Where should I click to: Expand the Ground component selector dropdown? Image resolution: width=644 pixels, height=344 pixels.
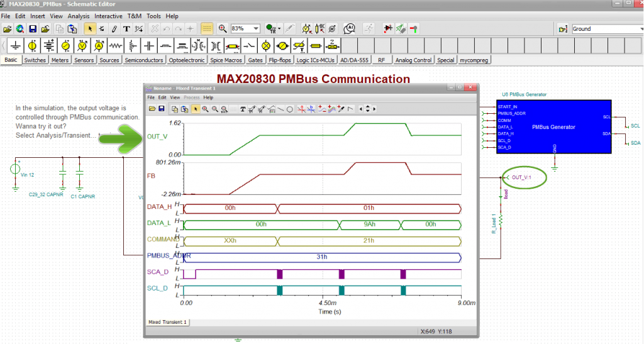click(640, 29)
